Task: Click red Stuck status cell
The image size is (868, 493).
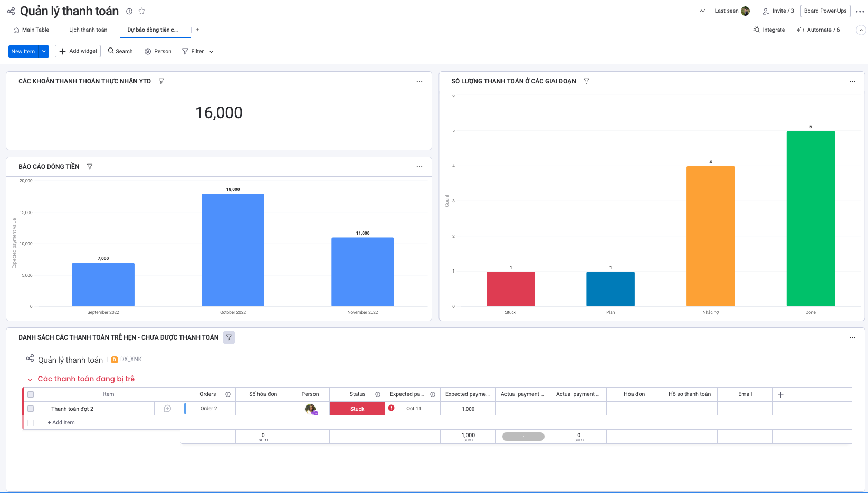Action: tap(357, 409)
